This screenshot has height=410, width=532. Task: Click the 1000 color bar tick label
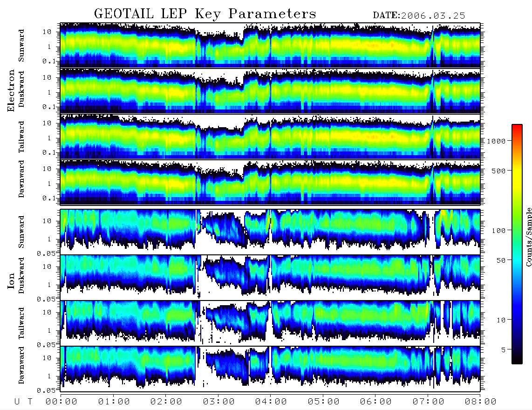497,141
